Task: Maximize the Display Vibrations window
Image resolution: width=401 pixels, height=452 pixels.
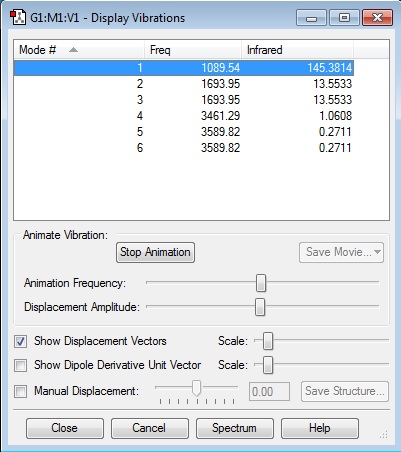Action: point(344,18)
